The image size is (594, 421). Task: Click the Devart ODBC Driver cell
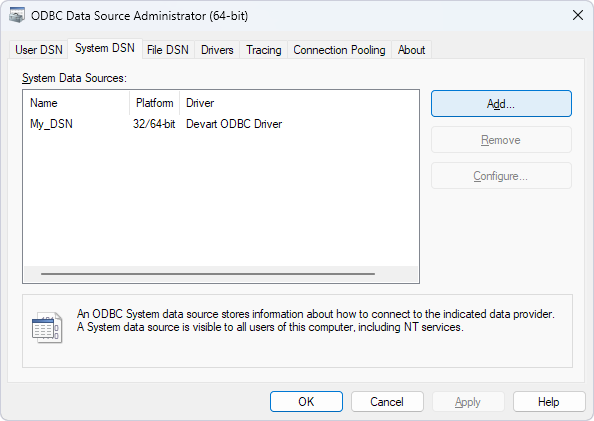coord(234,124)
